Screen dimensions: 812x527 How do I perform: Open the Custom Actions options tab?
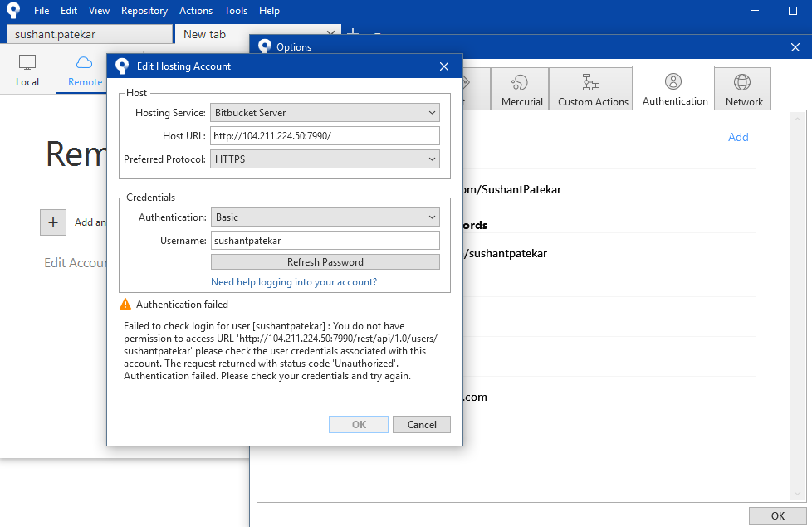point(593,89)
